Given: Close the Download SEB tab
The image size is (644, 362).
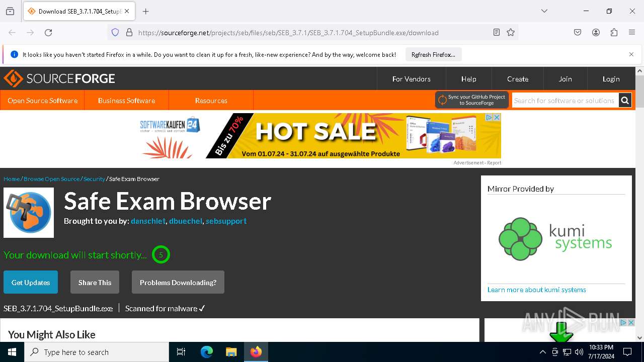Looking at the screenshot, I should pos(127,11).
